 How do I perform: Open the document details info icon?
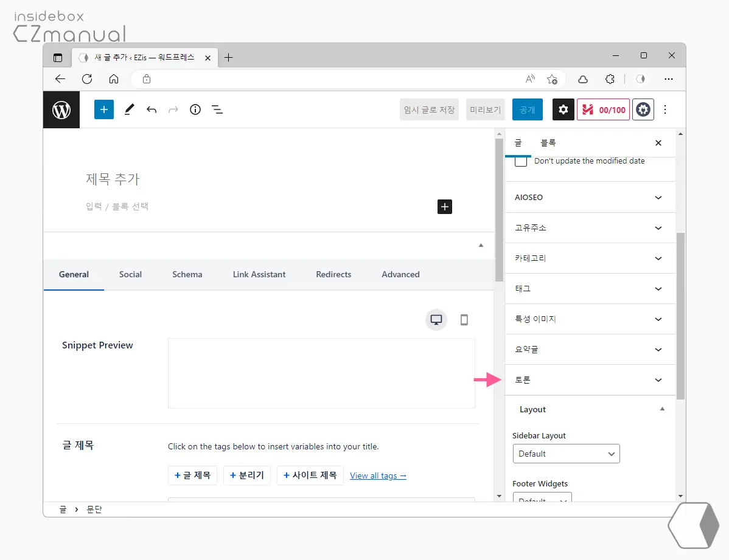coord(195,109)
